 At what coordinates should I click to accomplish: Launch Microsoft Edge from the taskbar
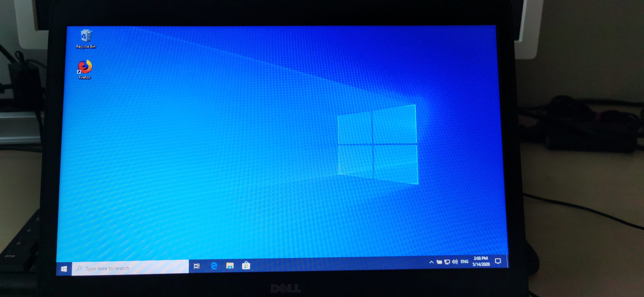214,266
